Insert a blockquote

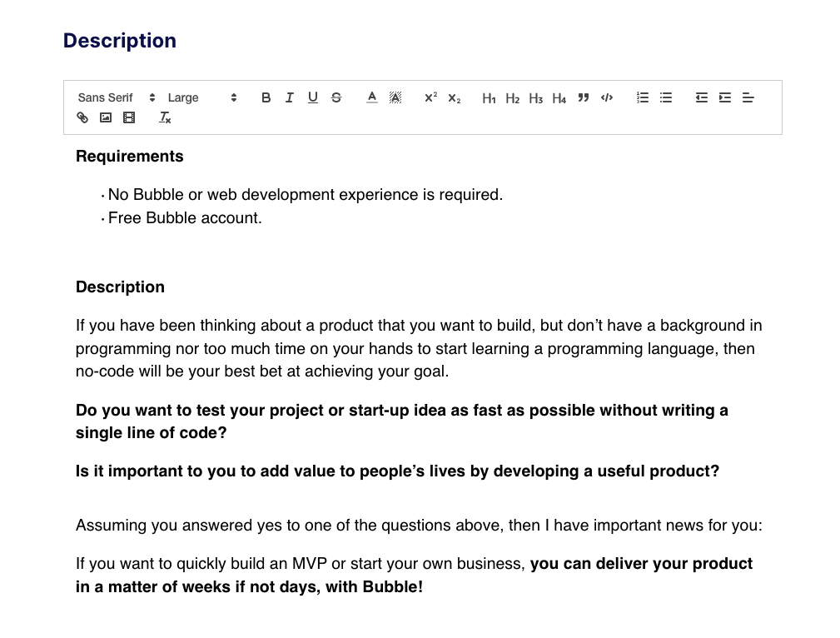coord(584,97)
